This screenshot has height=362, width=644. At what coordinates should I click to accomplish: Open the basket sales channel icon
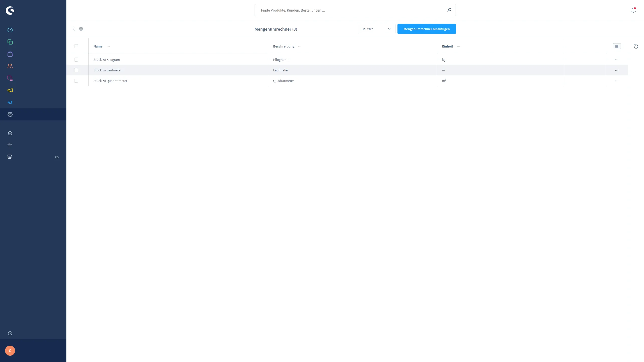pyautogui.click(x=10, y=145)
